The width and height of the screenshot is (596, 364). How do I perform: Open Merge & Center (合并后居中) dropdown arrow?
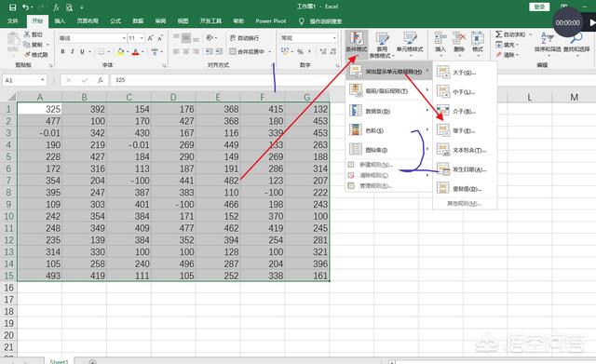pyautogui.click(x=270, y=51)
